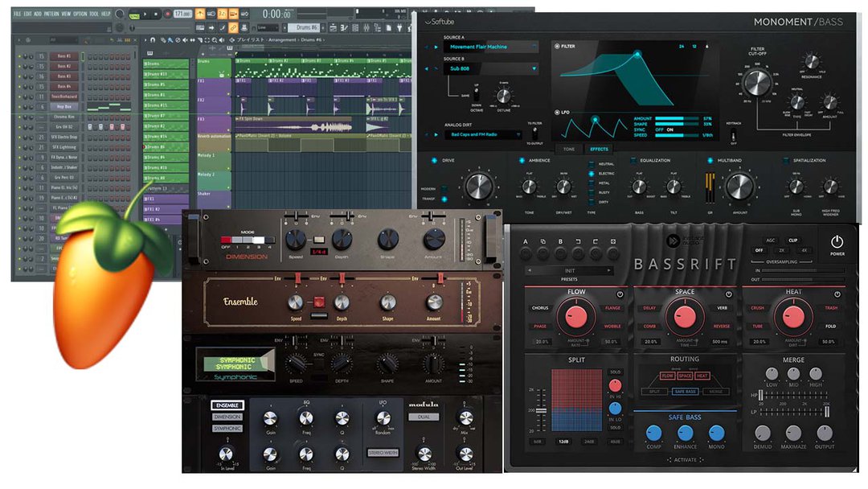The width and height of the screenshot is (868, 489).
Task: Toggle the power icon in Bassrift Heat section
Action: click(837, 294)
